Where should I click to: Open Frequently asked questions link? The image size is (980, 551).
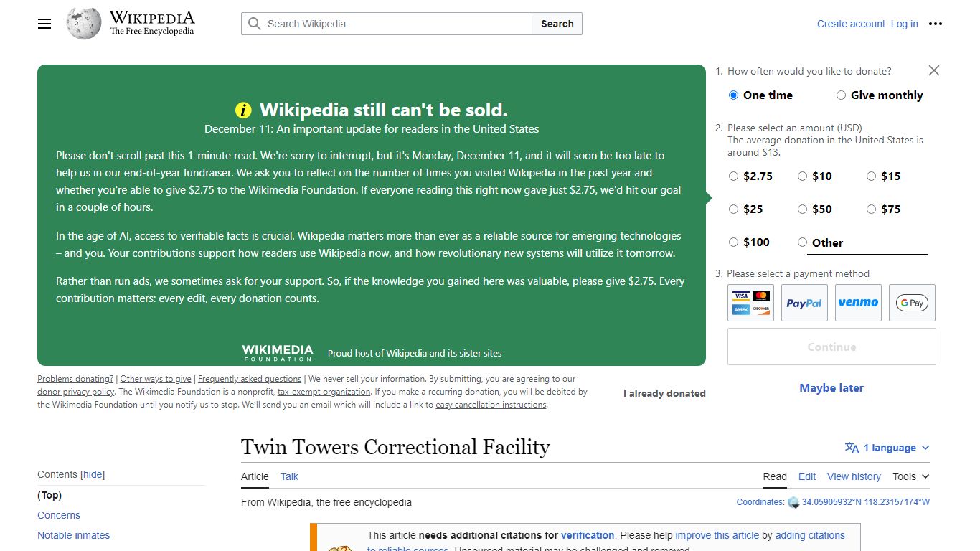250,379
